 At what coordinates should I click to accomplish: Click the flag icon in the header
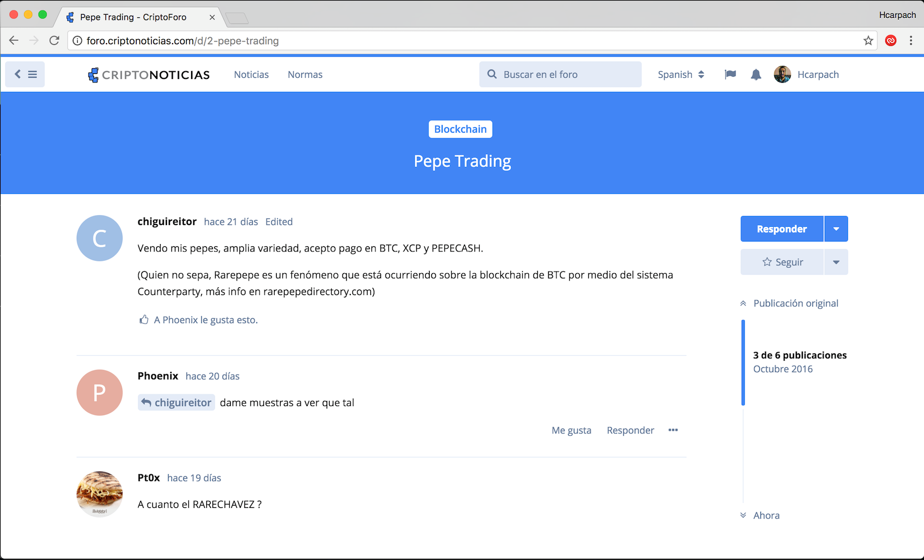click(730, 74)
